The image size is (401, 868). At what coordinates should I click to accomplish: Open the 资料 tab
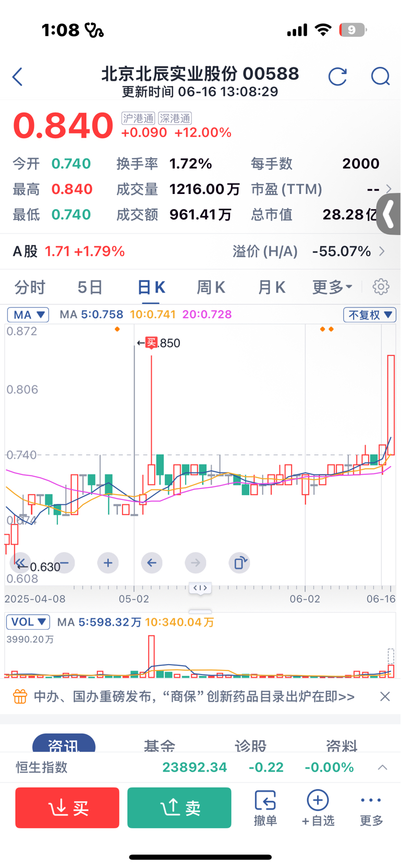342,745
